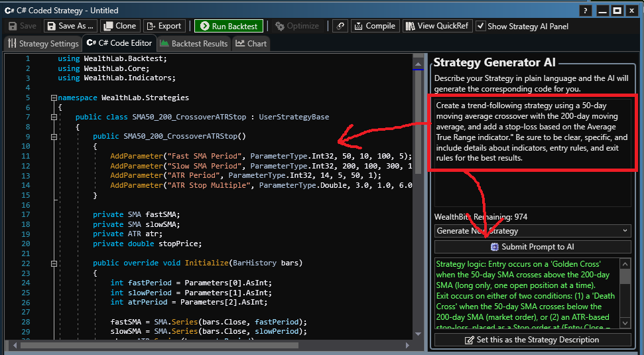Click the WealthBits Remaining: 974 label
The image size is (644, 355).
tap(481, 217)
